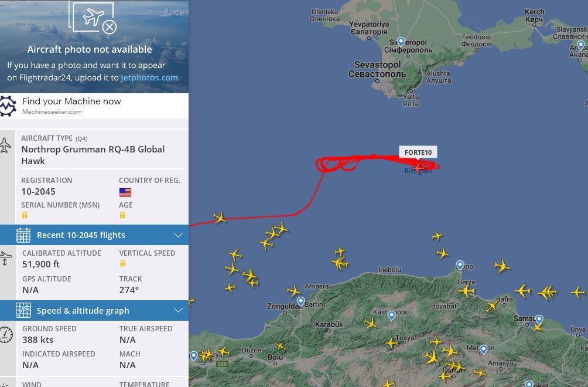Click the locked Serial Number padlock icon

coord(25,215)
